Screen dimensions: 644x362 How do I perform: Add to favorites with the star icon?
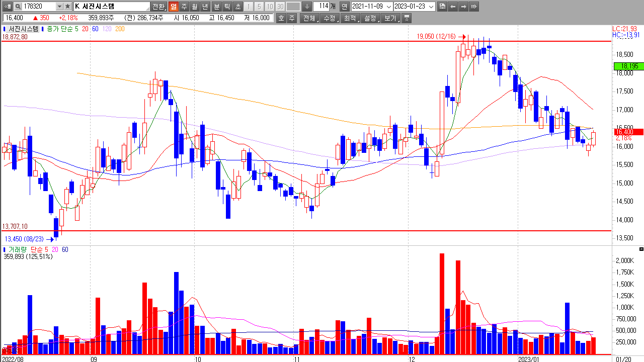point(67,7)
